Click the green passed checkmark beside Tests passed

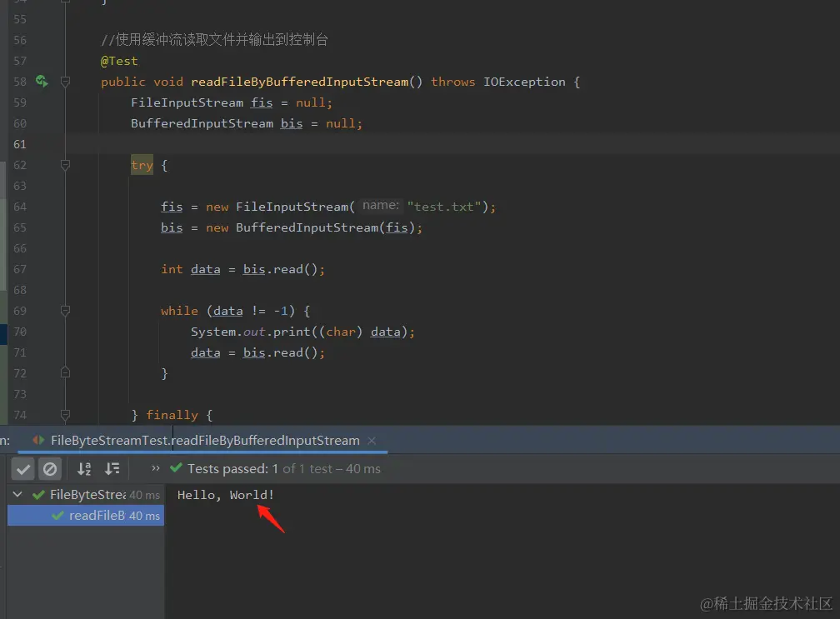tap(176, 468)
